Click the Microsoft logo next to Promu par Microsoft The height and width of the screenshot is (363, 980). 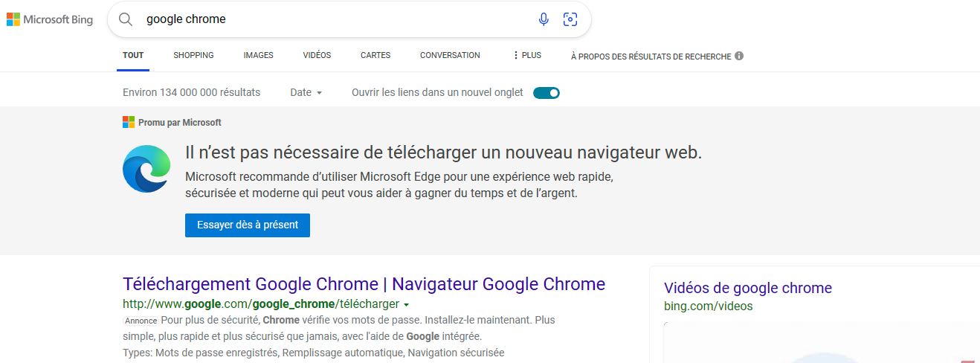tap(129, 122)
